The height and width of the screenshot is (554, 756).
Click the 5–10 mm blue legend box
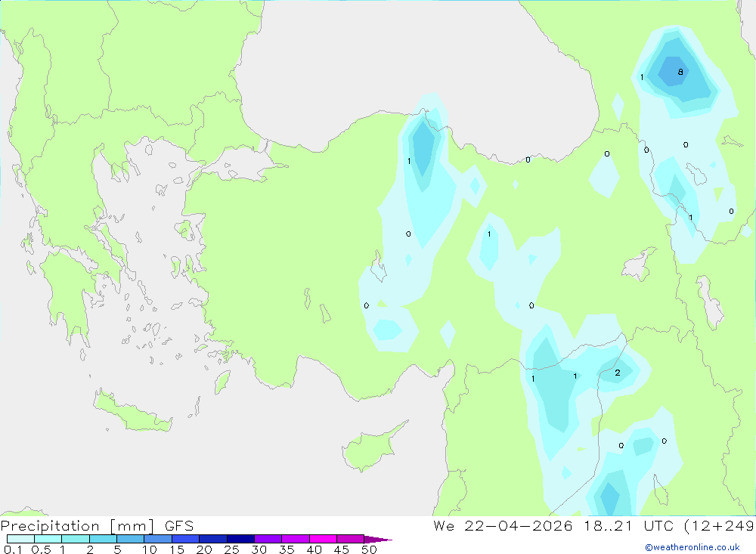[130, 539]
